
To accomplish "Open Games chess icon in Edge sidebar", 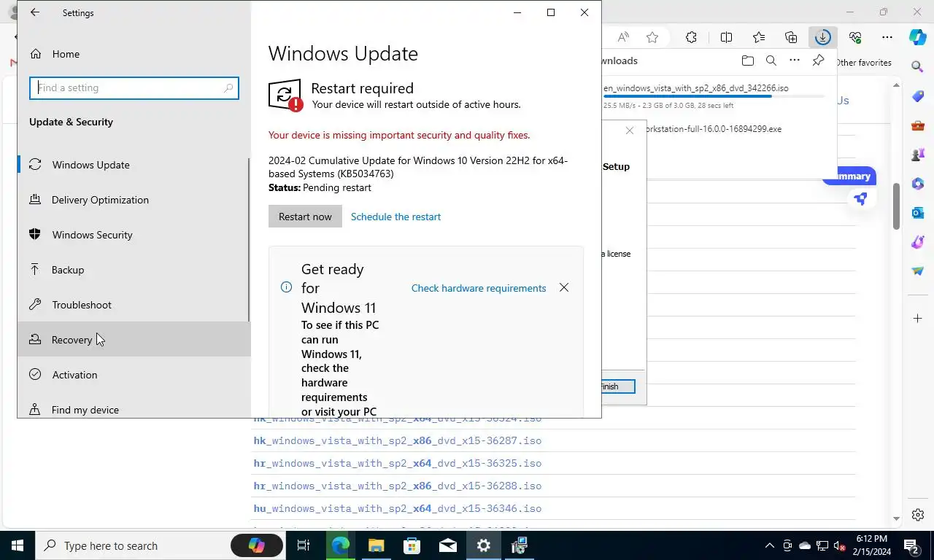I will 918,155.
